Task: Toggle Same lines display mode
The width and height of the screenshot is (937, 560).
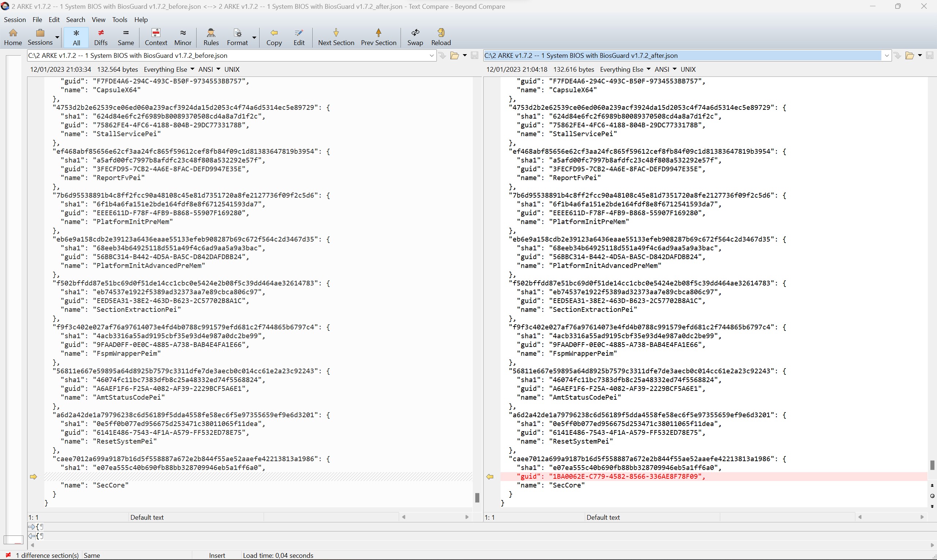Action: [x=126, y=36]
